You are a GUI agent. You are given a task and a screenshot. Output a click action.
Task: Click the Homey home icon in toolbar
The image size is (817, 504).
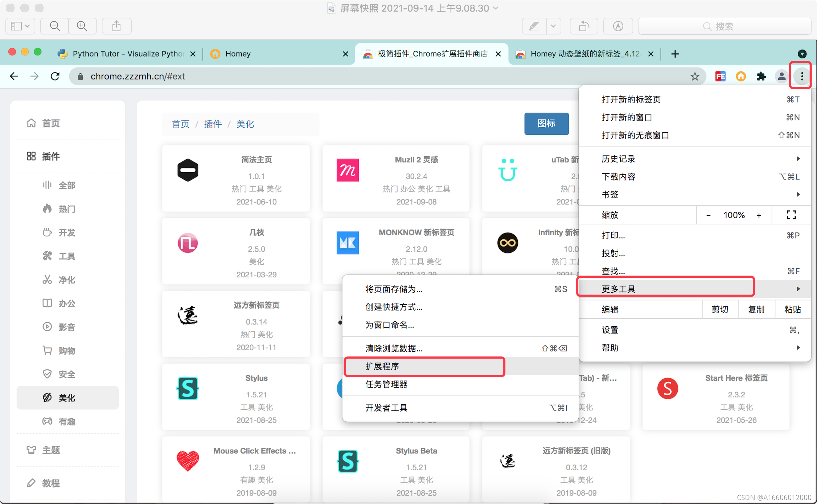(x=741, y=76)
